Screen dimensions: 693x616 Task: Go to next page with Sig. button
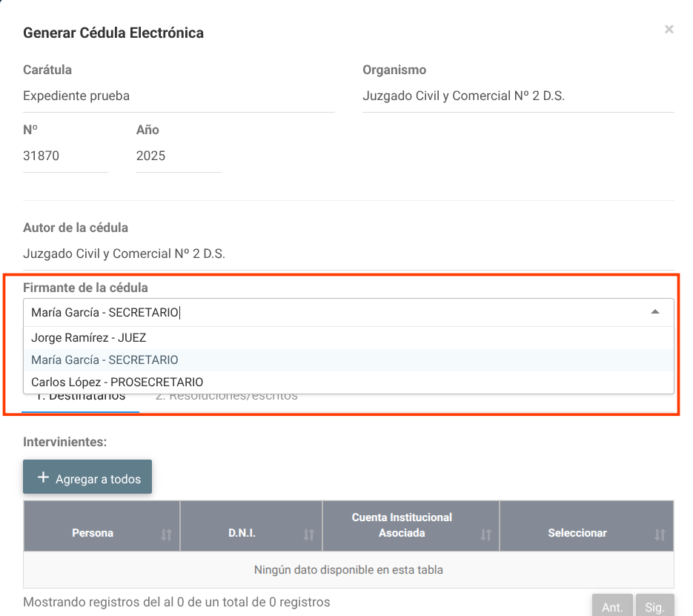[x=654, y=606]
